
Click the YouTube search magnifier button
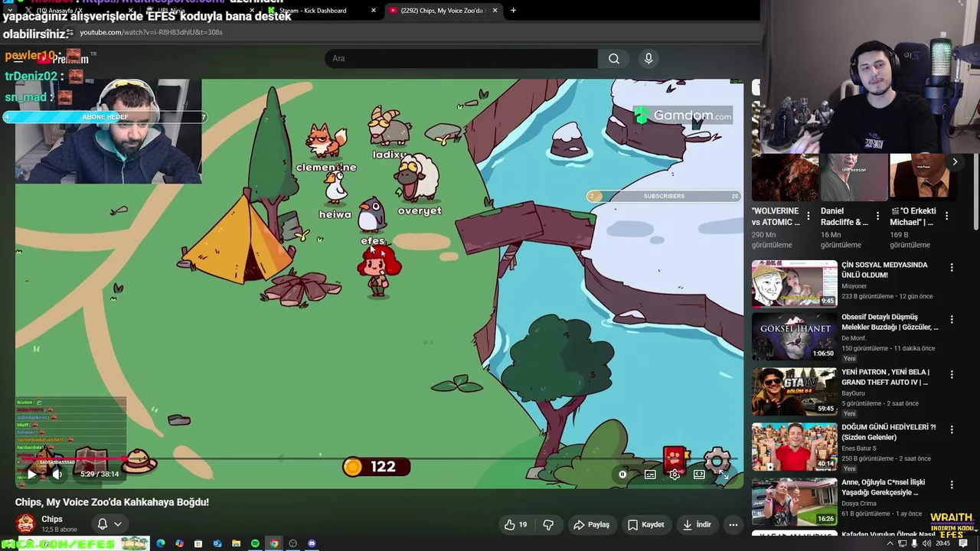pyautogui.click(x=614, y=59)
